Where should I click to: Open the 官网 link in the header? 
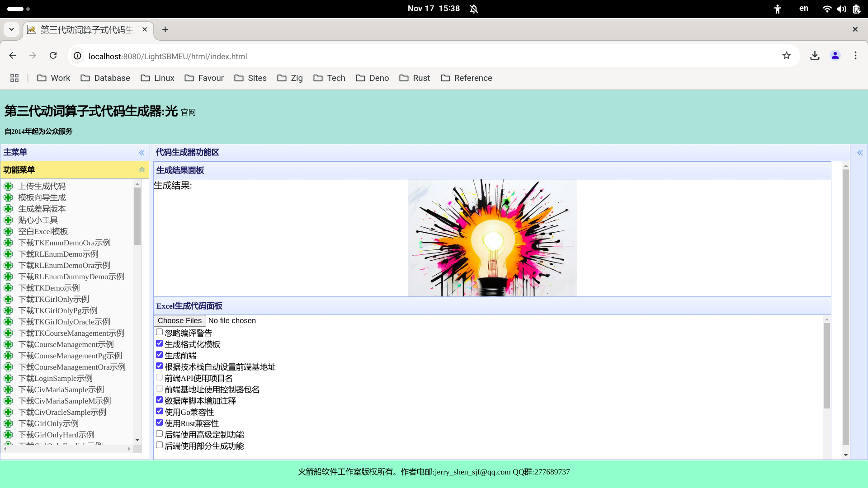(188, 113)
